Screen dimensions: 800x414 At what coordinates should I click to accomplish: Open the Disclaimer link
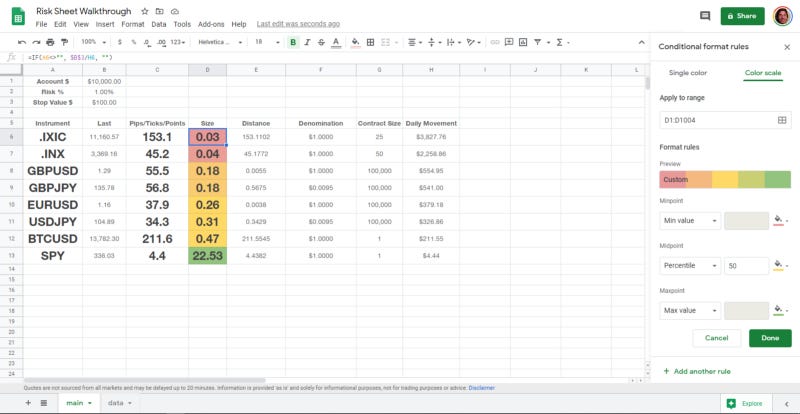[482, 388]
